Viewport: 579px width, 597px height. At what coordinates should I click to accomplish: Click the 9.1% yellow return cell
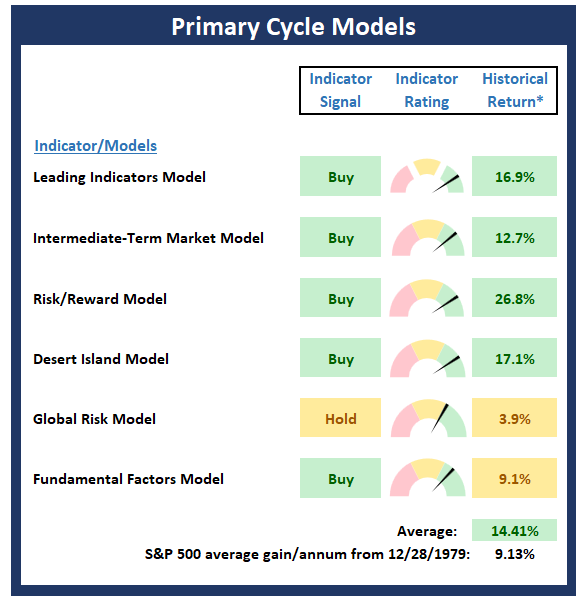click(514, 478)
